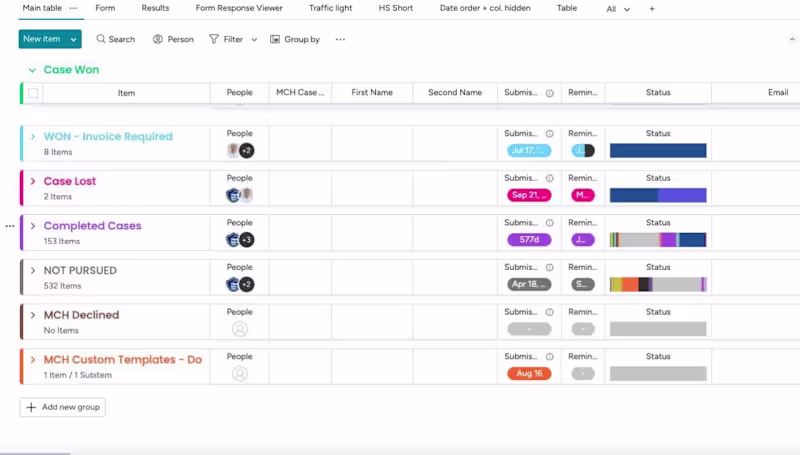Click the Email column header
Image resolution: width=800 pixels, height=455 pixels.
[x=778, y=92]
